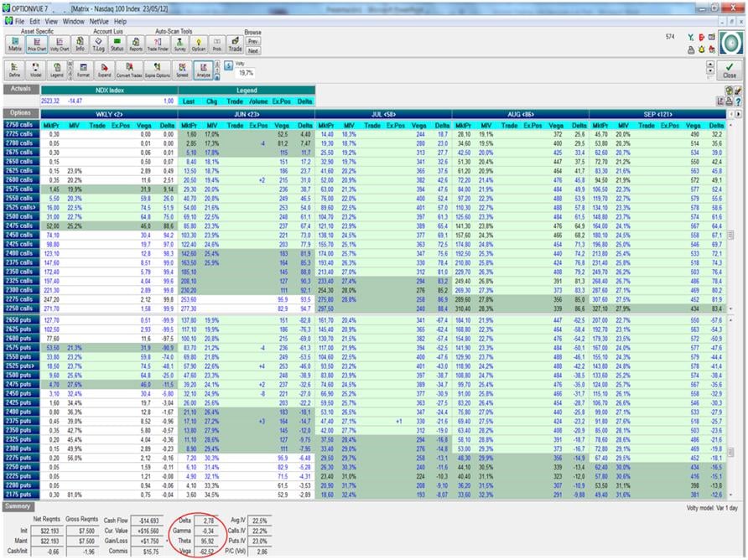Click the Survey toolbar icon
Image resolution: width=748 pixels, height=560 pixels.
click(x=179, y=44)
